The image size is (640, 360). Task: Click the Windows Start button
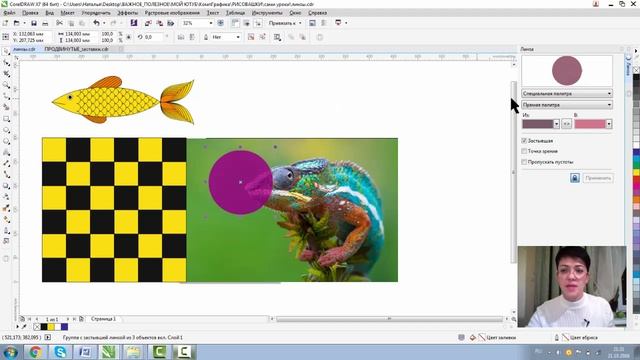tap(10, 352)
